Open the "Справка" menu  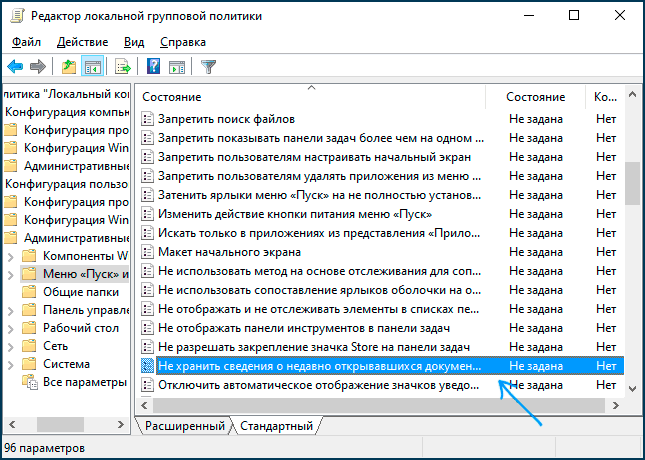coord(183,42)
